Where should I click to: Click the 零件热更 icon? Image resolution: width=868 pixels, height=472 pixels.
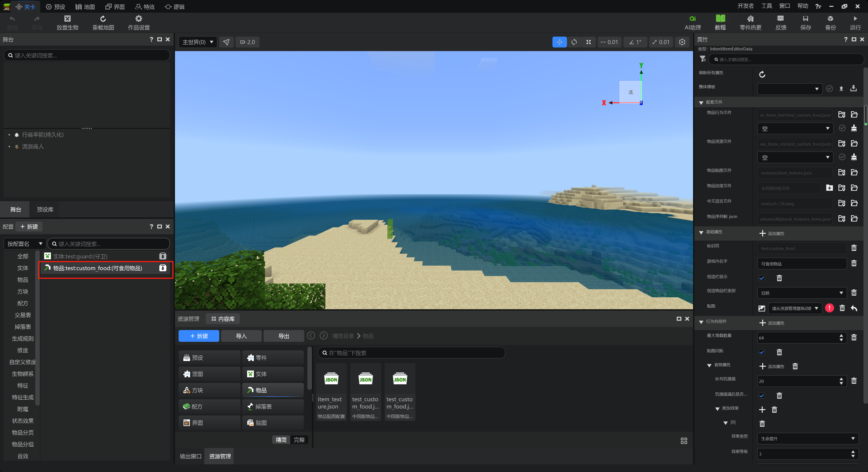750,19
